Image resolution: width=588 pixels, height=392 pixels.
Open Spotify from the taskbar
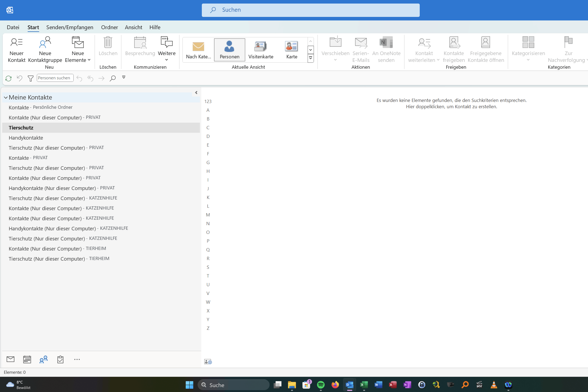tap(321, 385)
